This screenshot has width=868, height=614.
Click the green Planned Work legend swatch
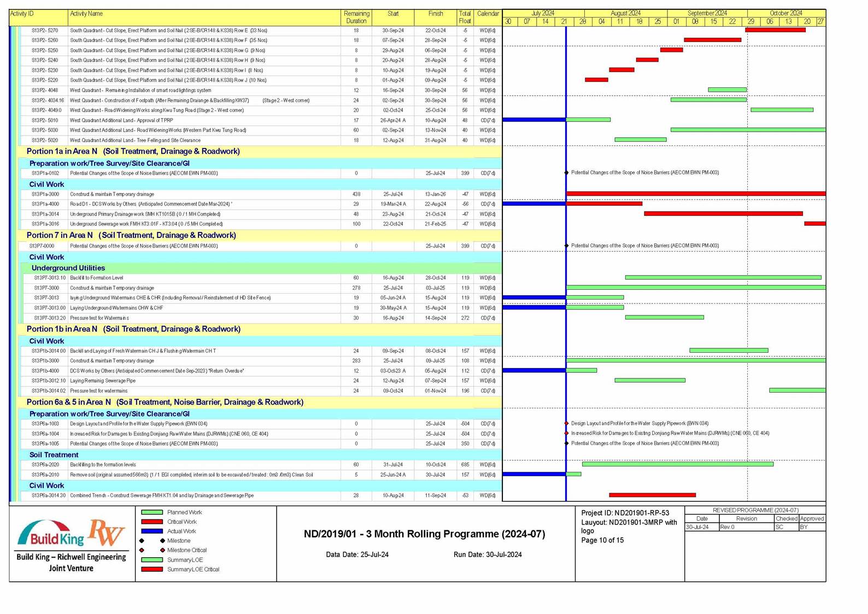pos(152,512)
